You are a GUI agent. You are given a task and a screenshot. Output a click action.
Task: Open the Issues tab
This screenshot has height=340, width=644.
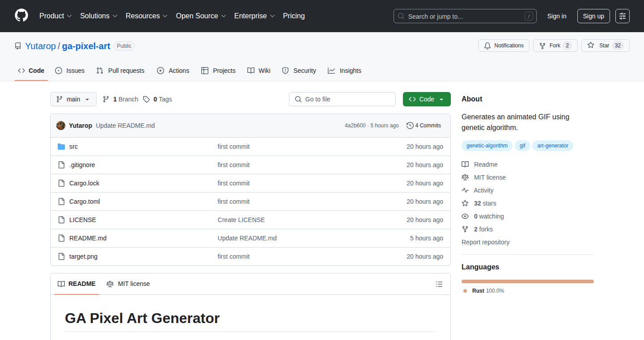pos(70,71)
